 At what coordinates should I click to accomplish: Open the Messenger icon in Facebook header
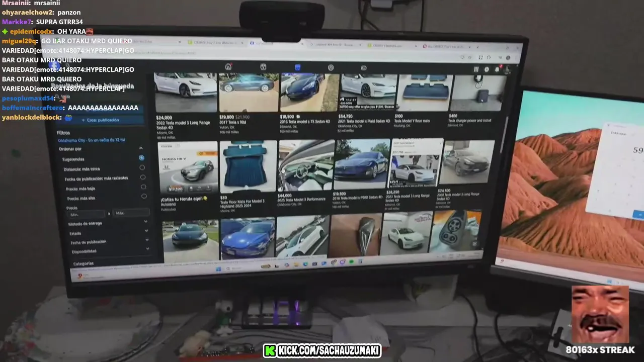tap(487, 69)
